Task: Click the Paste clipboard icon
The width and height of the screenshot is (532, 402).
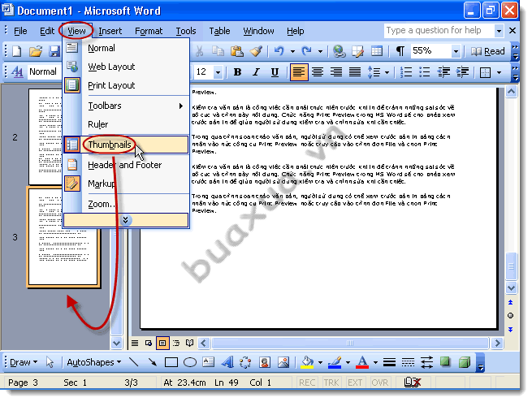Action: (x=237, y=51)
